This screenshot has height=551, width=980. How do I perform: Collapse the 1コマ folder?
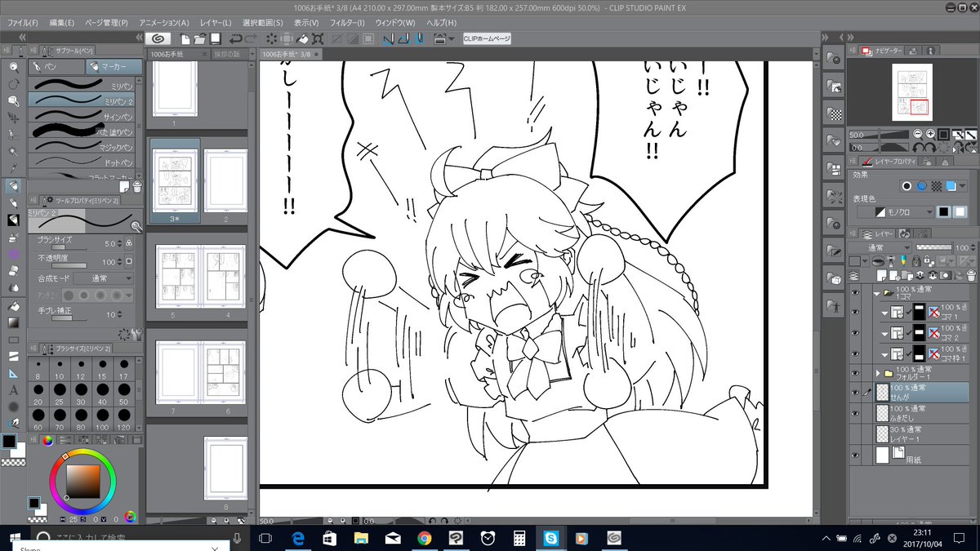[878, 292]
